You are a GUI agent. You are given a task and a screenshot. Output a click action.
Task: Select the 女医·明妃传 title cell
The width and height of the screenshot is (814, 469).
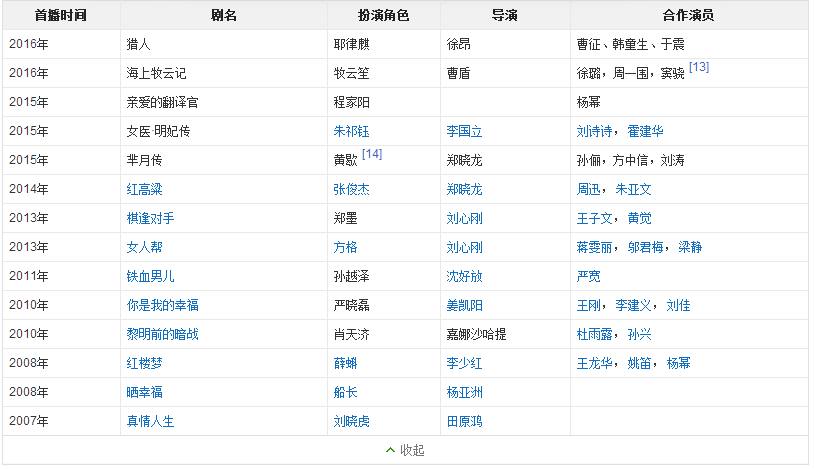click(x=224, y=131)
